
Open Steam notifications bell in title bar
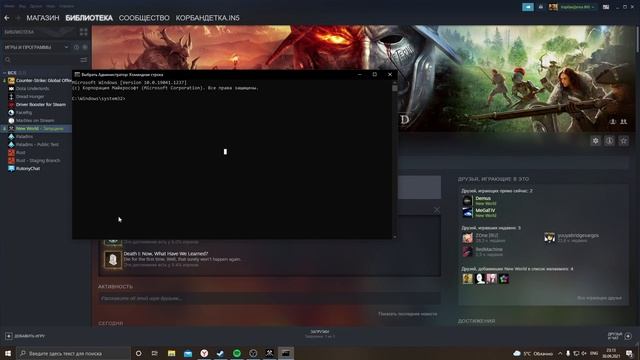click(x=541, y=7)
